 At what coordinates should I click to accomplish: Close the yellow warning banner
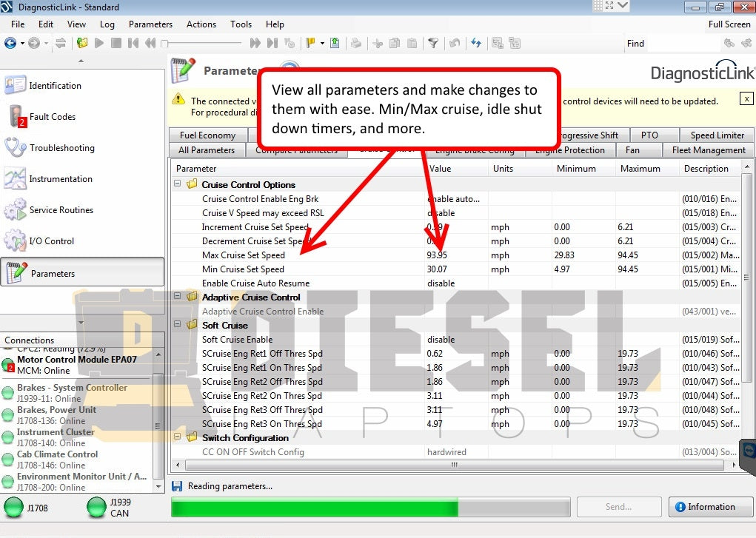(746, 99)
